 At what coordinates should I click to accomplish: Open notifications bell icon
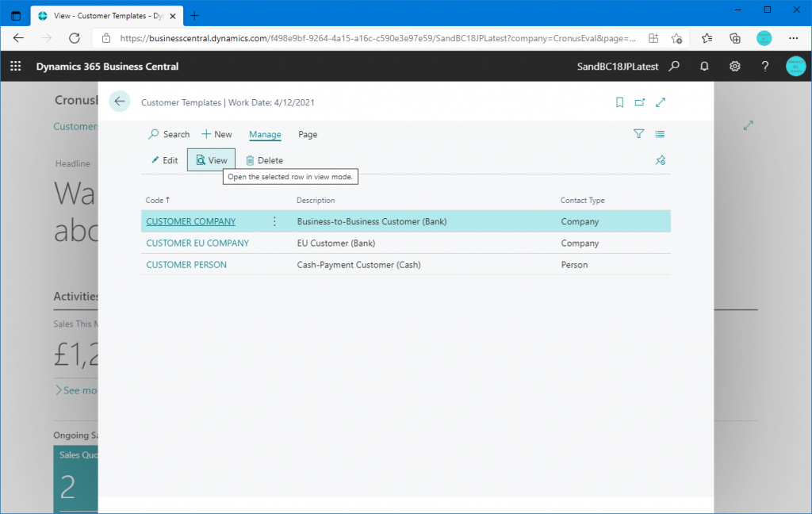click(x=704, y=67)
